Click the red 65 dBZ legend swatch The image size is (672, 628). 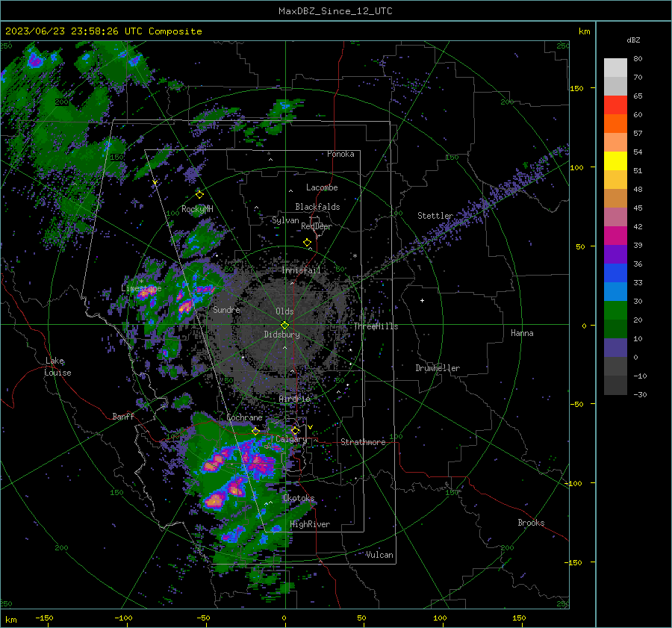pyautogui.click(x=615, y=105)
